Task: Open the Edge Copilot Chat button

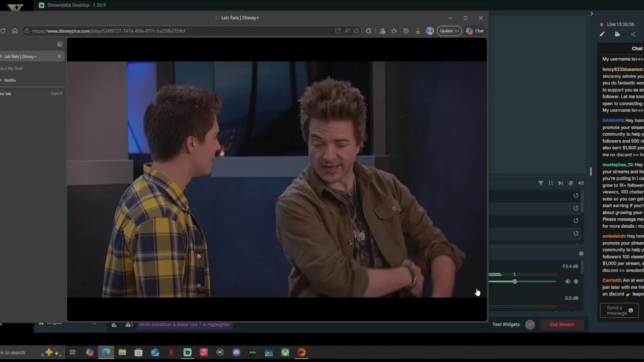Action: click(474, 31)
